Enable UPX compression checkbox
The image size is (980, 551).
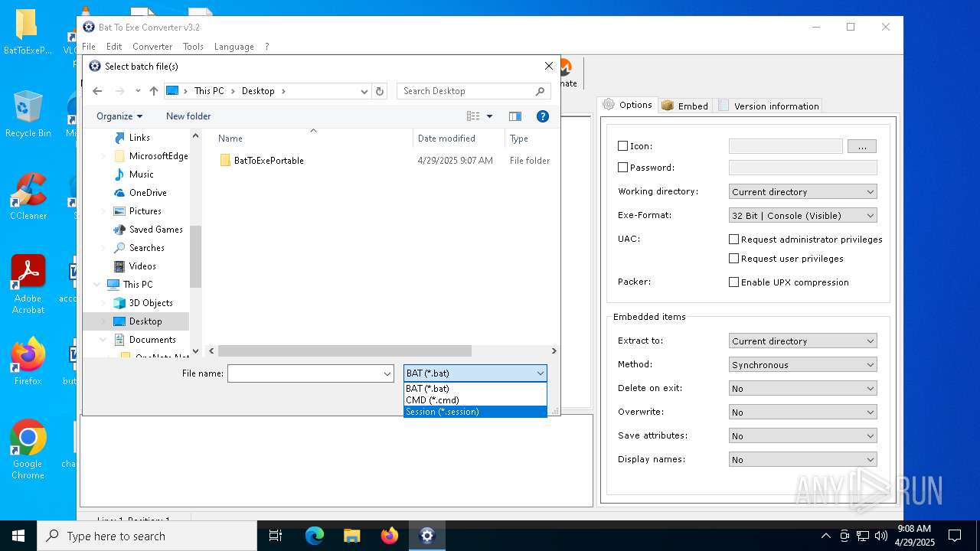733,282
